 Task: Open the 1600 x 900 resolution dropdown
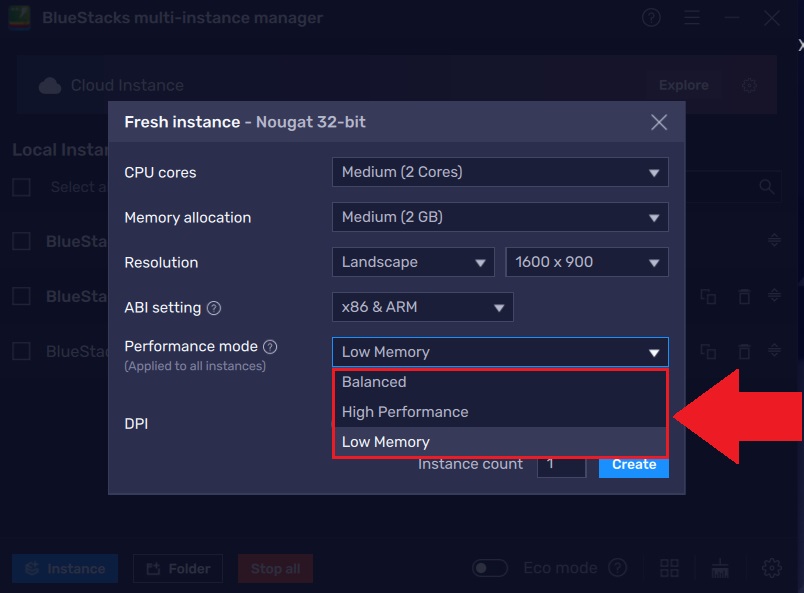pyautogui.click(x=587, y=262)
